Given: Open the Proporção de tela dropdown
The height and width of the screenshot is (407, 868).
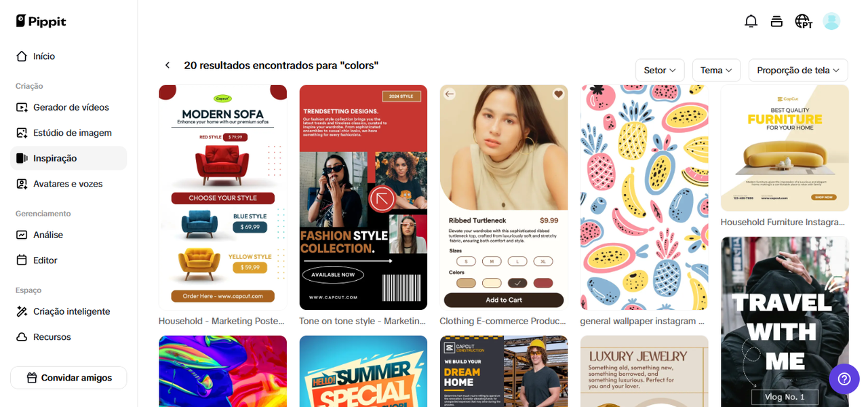Looking at the screenshot, I should pos(798,70).
